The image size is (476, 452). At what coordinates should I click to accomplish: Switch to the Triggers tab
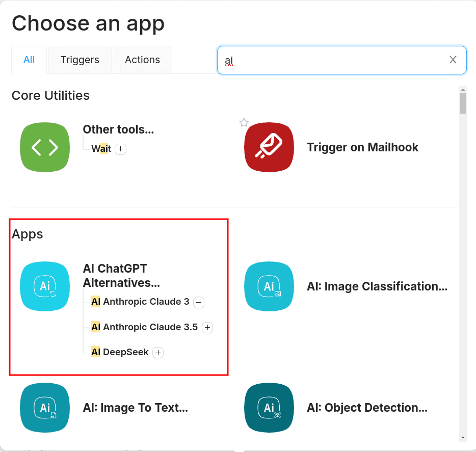coord(80,60)
